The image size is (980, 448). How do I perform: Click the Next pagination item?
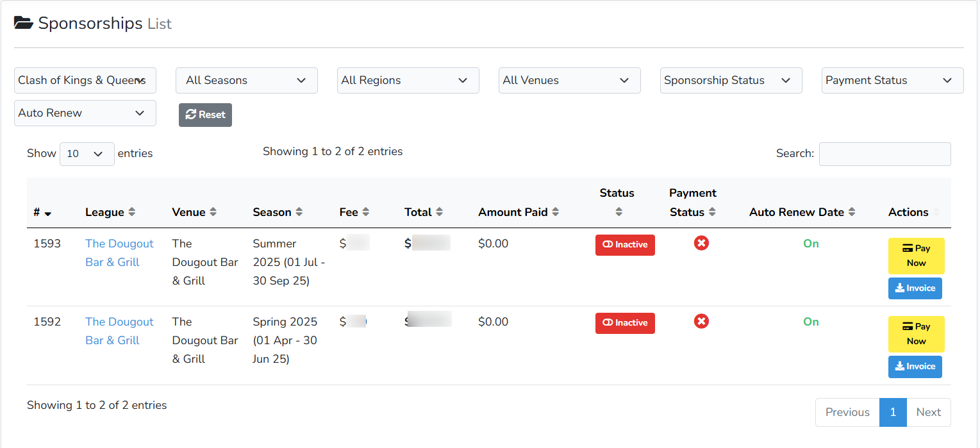928,412
